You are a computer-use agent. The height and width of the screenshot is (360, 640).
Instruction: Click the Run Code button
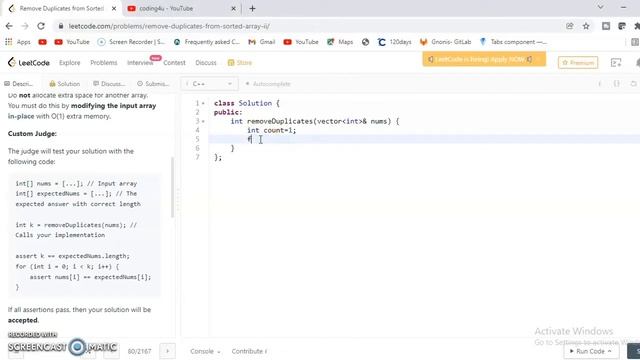(591, 351)
